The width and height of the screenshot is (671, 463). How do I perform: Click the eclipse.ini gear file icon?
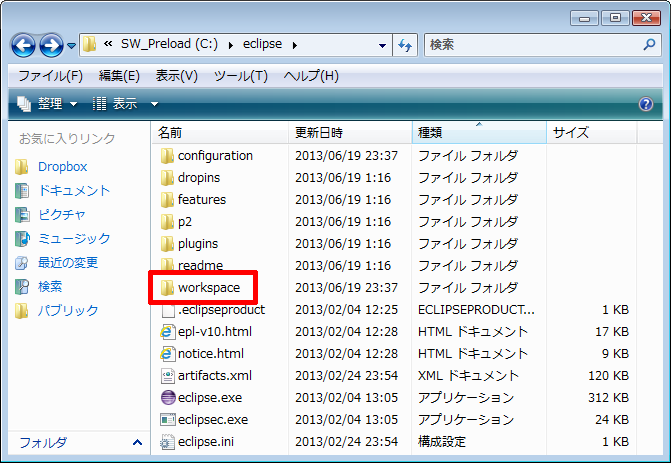pyautogui.click(x=167, y=442)
